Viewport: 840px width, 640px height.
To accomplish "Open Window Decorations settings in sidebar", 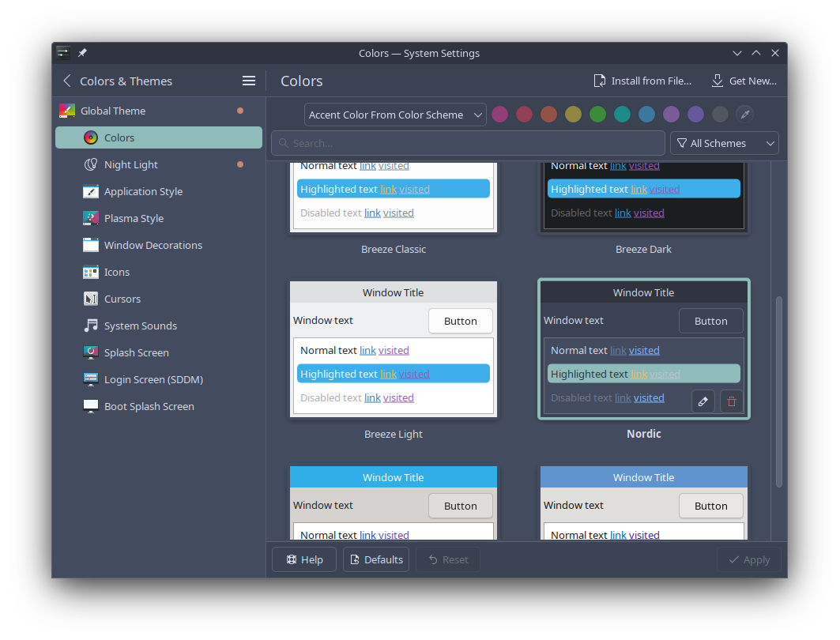I will pos(153,245).
